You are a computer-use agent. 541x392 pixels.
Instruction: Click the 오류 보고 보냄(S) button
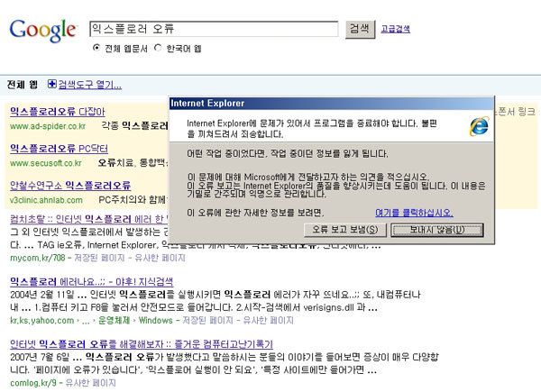[x=345, y=230]
